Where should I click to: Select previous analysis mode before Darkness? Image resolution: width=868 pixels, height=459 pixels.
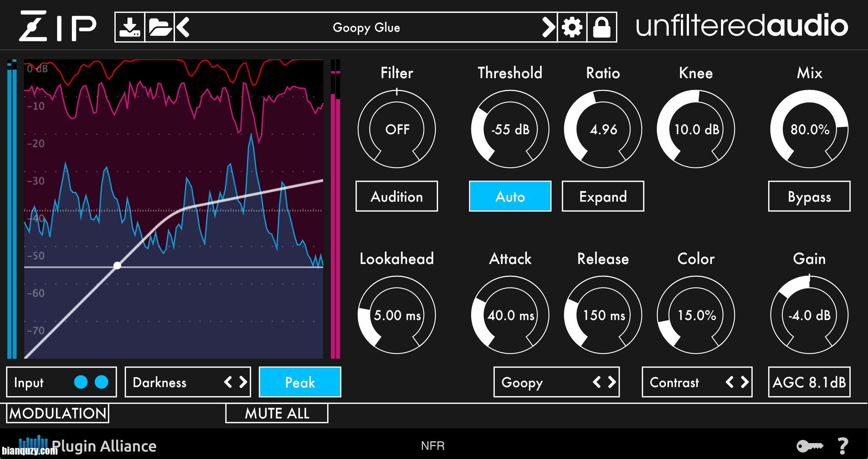(x=228, y=382)
